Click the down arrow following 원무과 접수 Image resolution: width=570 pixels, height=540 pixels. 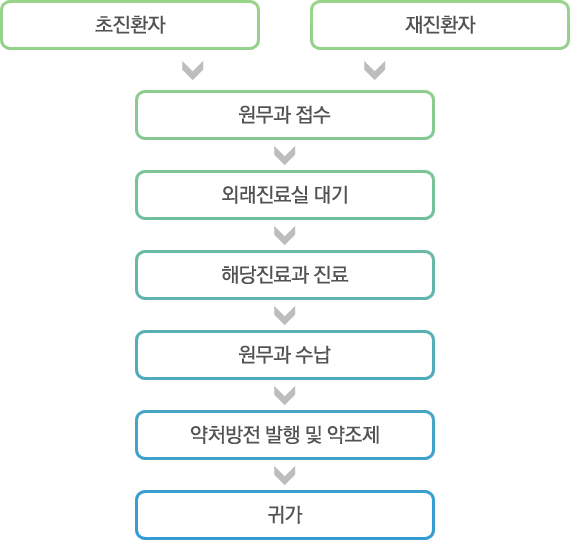285,156
